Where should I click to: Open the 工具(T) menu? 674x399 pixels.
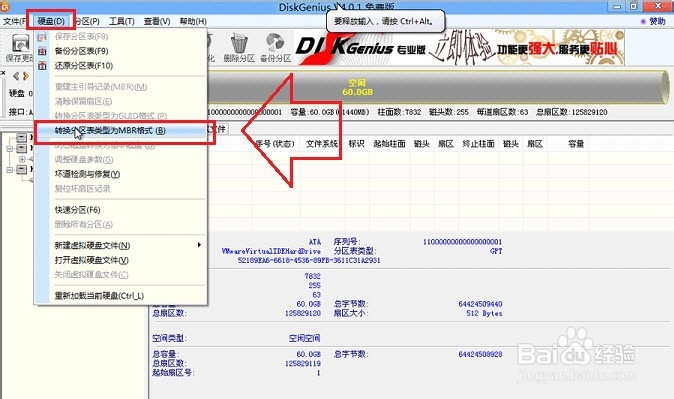tap(122, 21)
